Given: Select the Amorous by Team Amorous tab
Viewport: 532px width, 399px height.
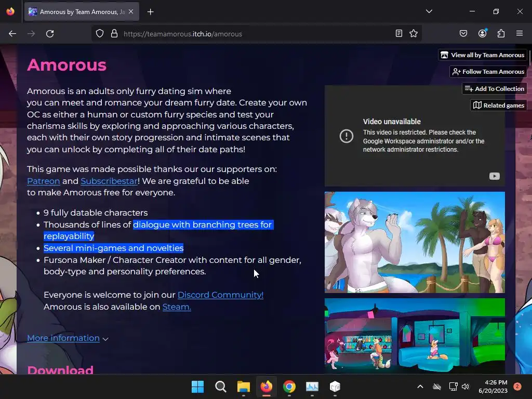Looking at the screenshot, I should point(82,12).
